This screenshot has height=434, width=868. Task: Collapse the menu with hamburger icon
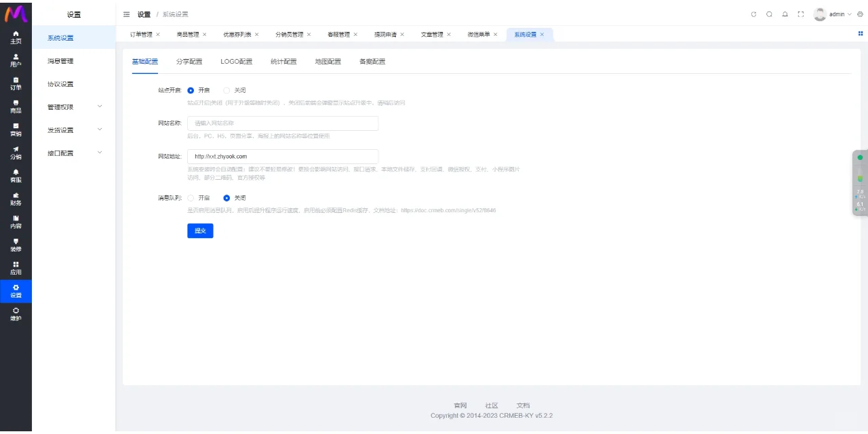[127, 14]
